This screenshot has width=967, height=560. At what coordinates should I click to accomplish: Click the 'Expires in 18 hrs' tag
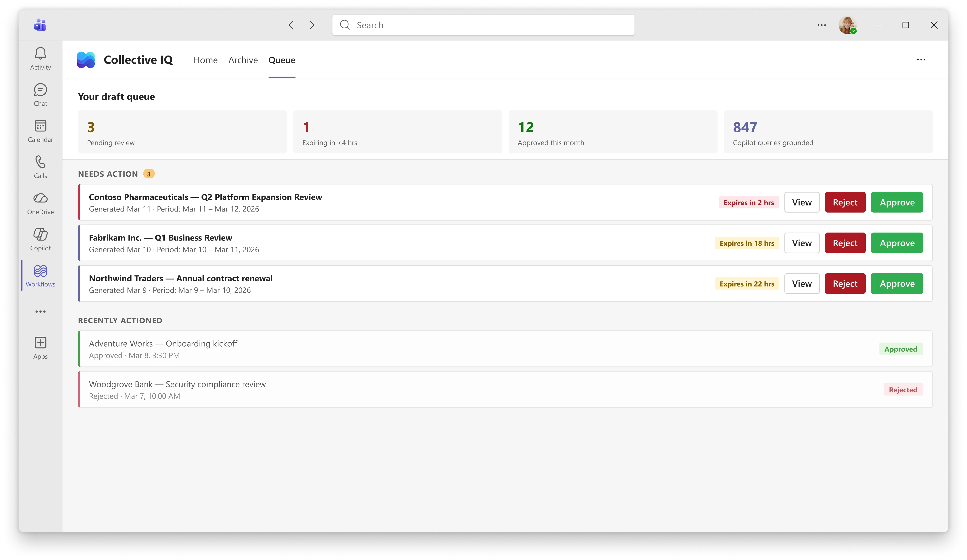click(747, 243)
